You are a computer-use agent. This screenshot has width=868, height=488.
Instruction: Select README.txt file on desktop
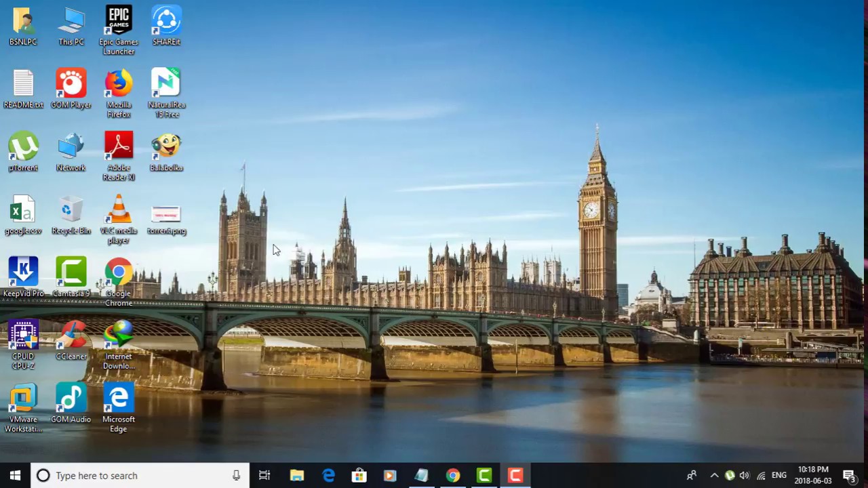tap(23, 89)
